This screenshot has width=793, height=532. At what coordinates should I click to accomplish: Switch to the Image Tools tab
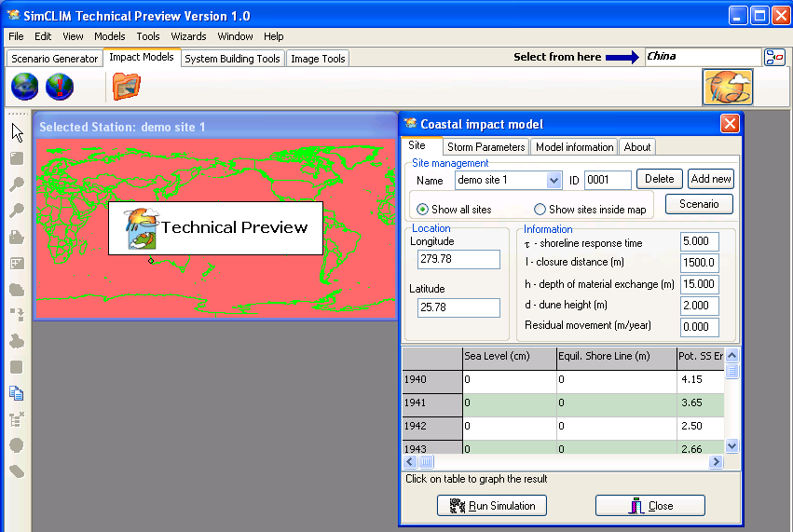point(318,59)
